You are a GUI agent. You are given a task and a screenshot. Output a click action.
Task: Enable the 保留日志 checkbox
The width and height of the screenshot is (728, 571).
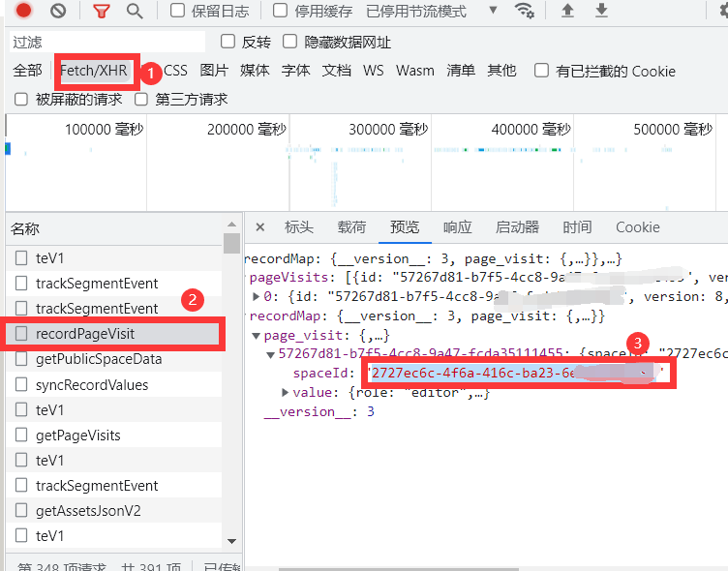pyautogui.click(x=178, y=12)
